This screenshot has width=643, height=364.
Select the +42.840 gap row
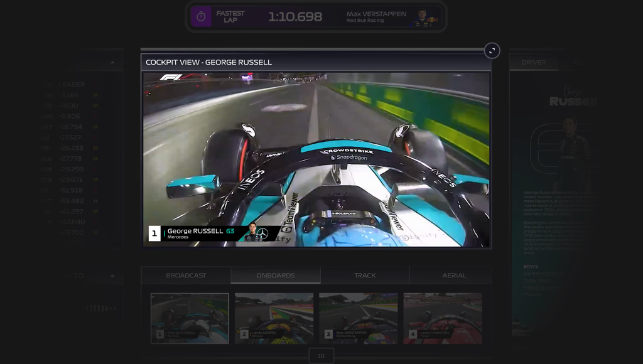tap(71, 222)
